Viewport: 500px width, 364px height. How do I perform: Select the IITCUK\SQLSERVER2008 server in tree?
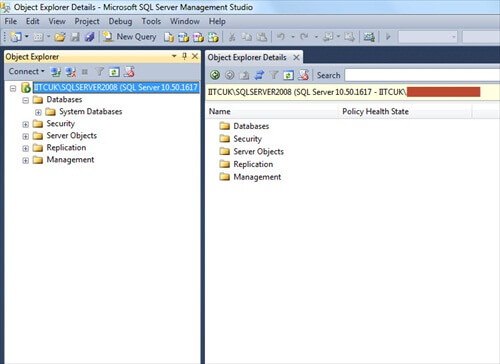click(x=116, y=87)
